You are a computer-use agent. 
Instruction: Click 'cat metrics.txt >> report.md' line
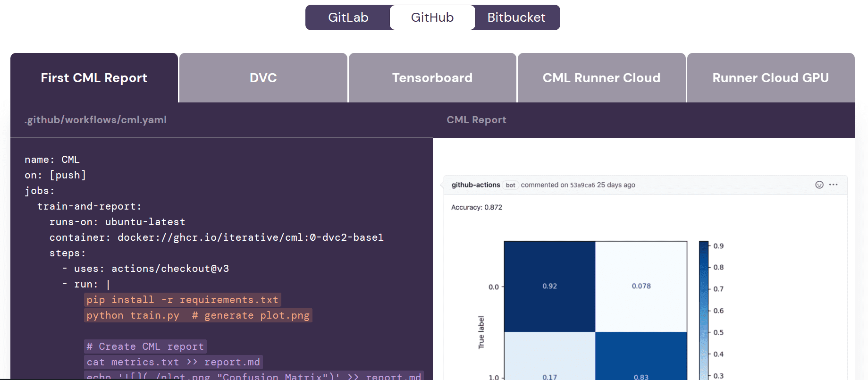click(x=173, y=362)
